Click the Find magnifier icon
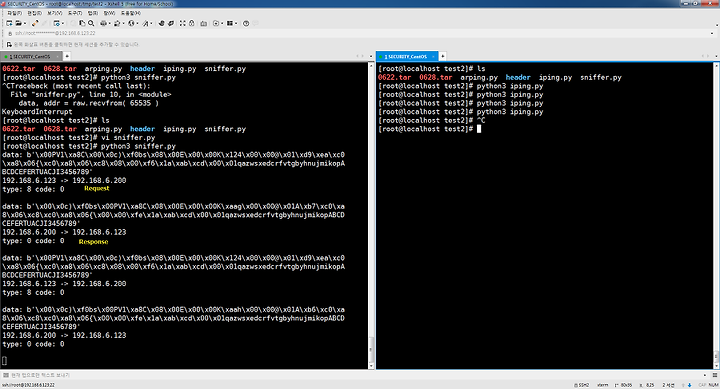 (x=91, y=23)
